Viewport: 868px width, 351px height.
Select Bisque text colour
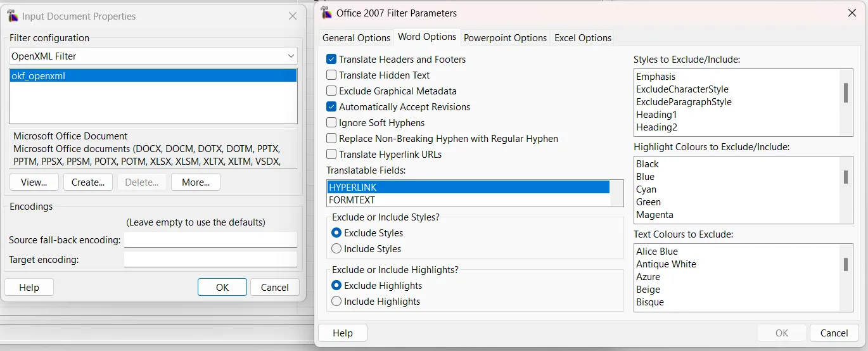(x=650, y=302)
